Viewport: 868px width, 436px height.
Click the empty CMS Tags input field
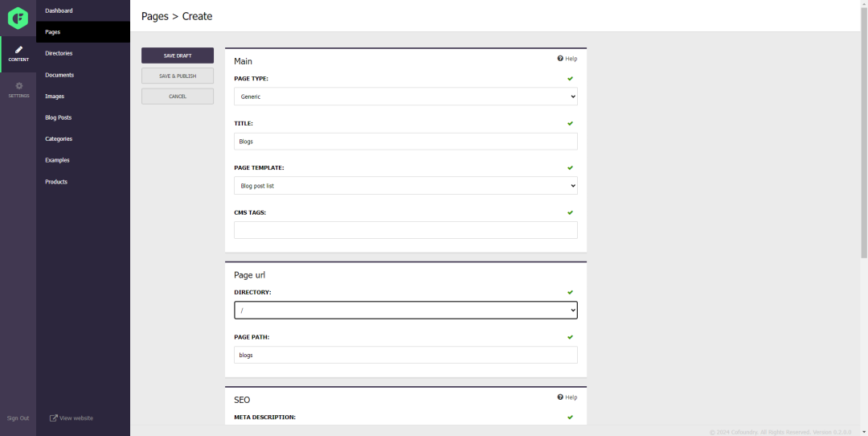tap(406, 230)
